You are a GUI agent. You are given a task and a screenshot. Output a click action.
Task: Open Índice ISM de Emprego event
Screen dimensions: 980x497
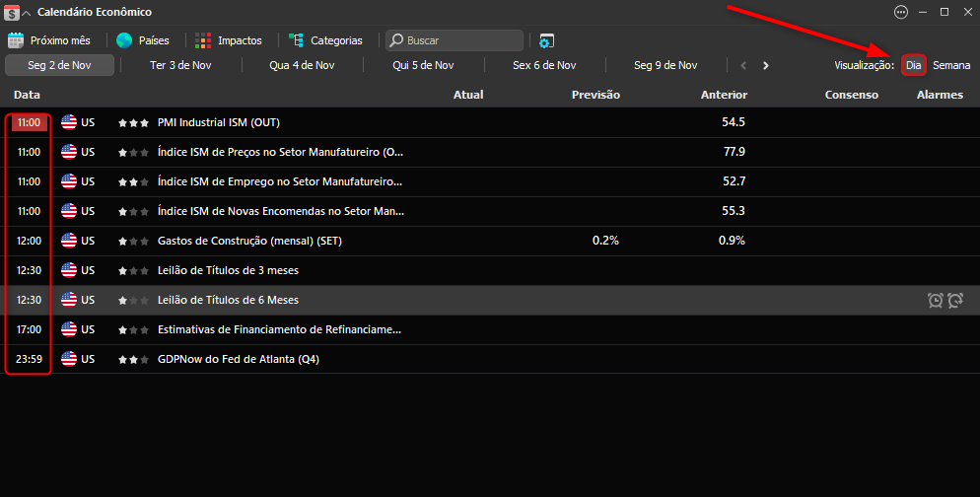coord(280,181)
